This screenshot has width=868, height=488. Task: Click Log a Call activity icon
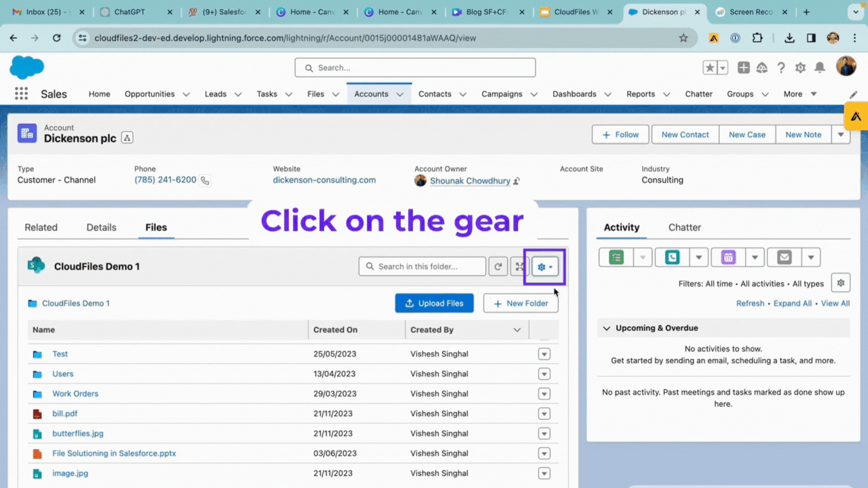(x=672, y=258)
